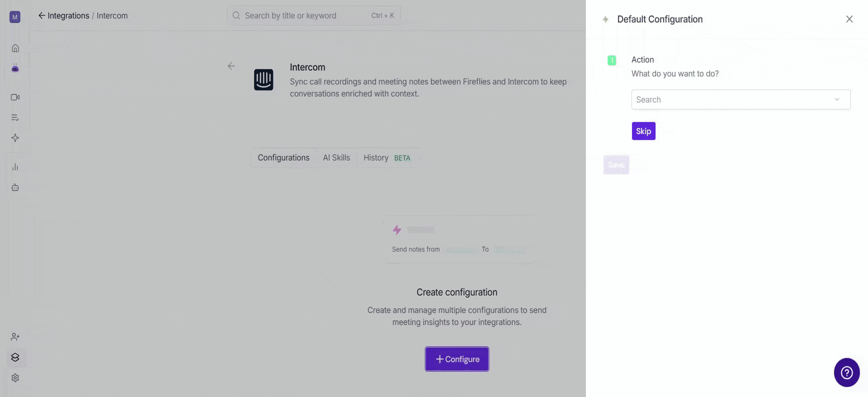This screenshot has height=397, width=868.
Task: Go back to Integrations breadcrumb
Action: (64, 16)
